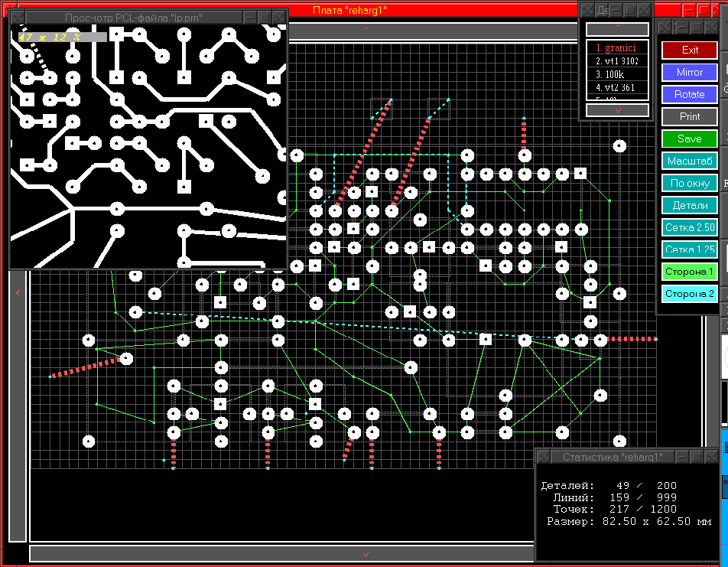The image size is (728, 567).
Task: Close the parts list window with right X icon
Action: point(645,10)
